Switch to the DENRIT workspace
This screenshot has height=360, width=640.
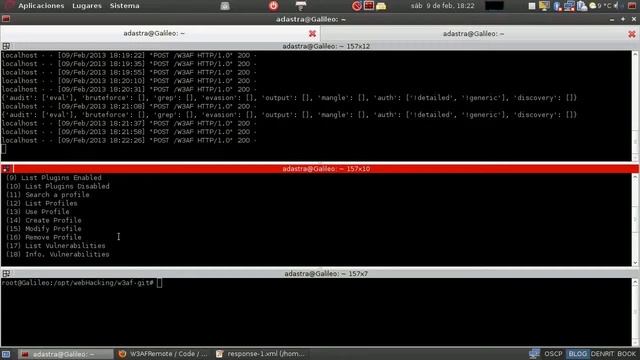click(x=602, y=354)
